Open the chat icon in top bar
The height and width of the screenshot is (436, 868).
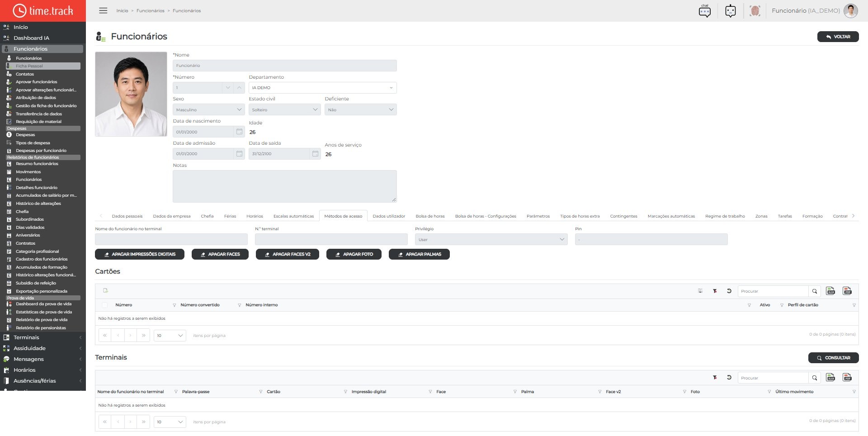point(705,11)
